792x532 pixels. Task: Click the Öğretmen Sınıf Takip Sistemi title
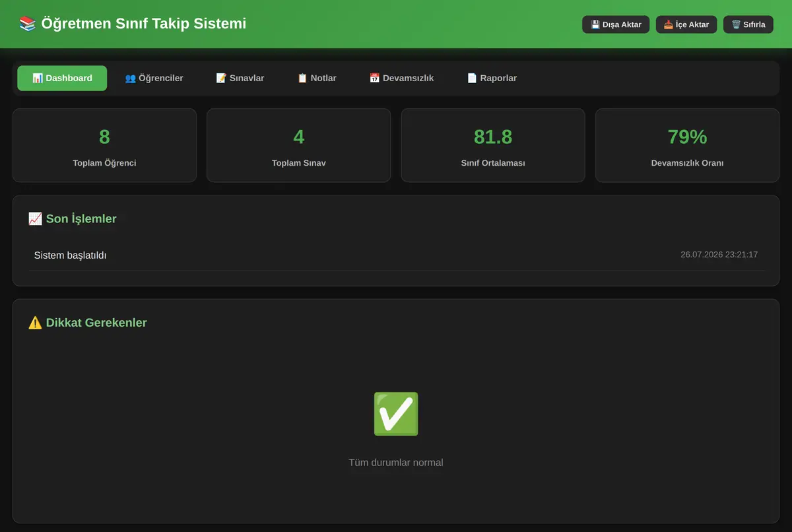point(143,24)
